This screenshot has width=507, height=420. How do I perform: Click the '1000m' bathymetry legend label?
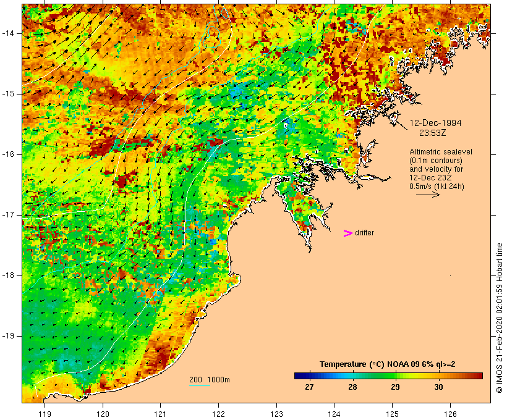tap(219, 380)
